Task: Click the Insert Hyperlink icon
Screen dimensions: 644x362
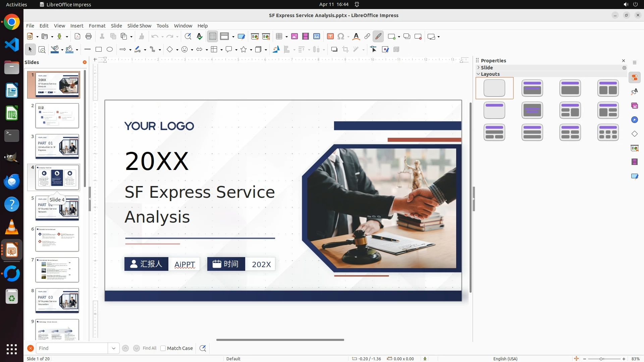Action: click(x=367, y=37)
